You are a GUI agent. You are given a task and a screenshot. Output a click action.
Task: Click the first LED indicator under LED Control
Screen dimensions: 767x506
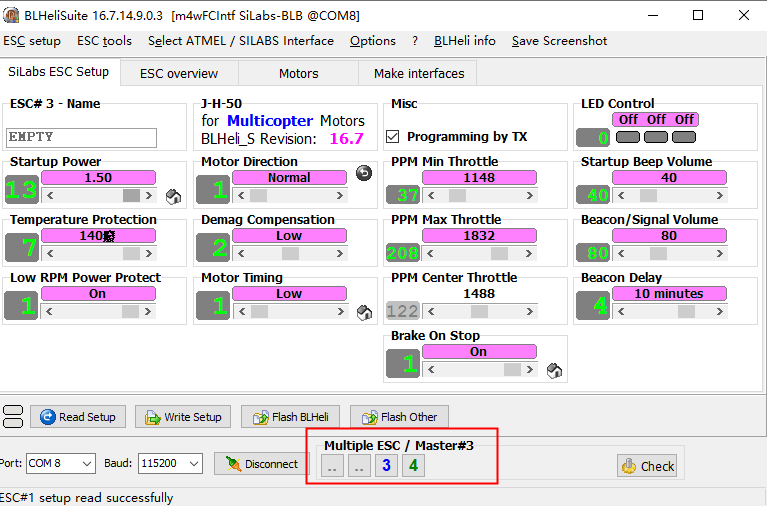628,138
